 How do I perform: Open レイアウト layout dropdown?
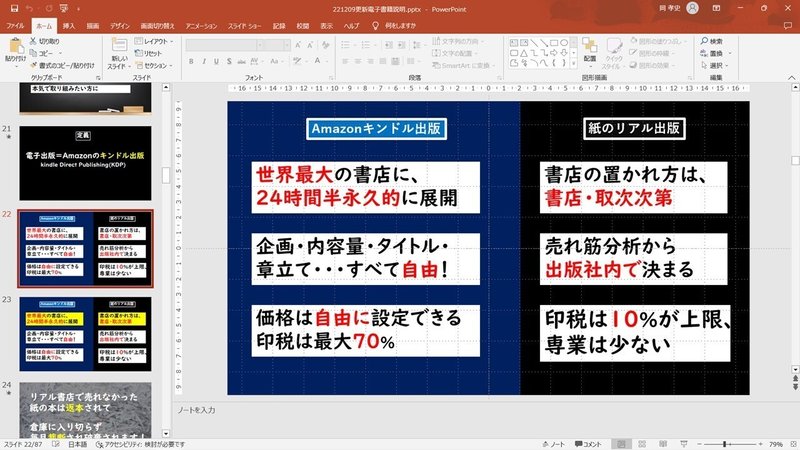[x=154, y=41]
